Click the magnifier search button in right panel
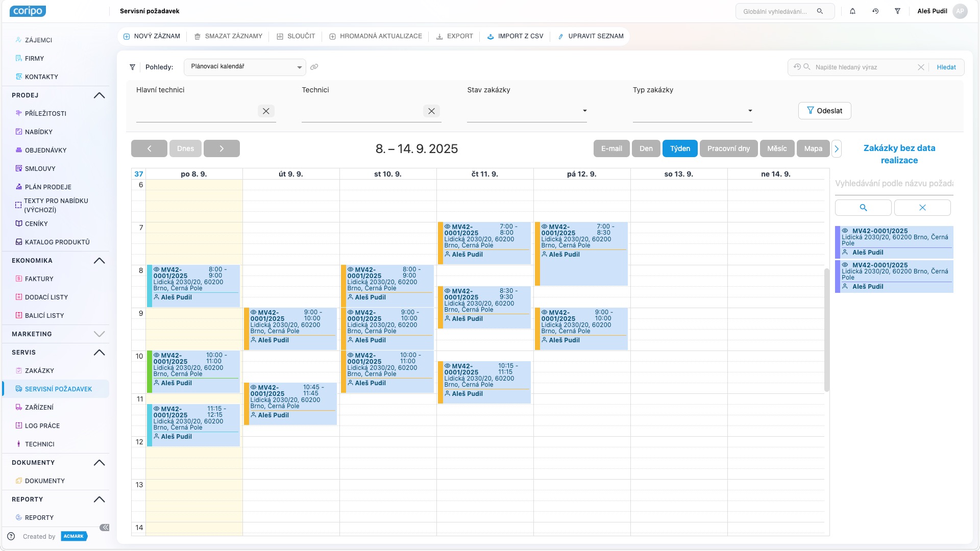Viewport: 980px width, 551px height. 863,208
